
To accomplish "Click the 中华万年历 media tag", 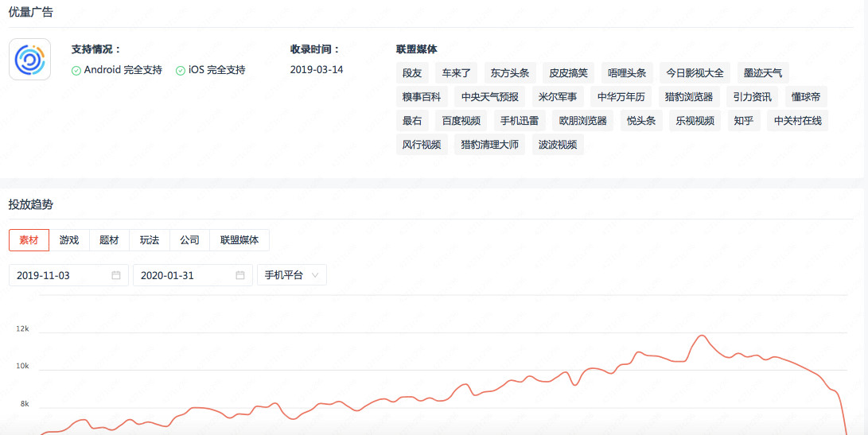I will [x=621, y=97].
